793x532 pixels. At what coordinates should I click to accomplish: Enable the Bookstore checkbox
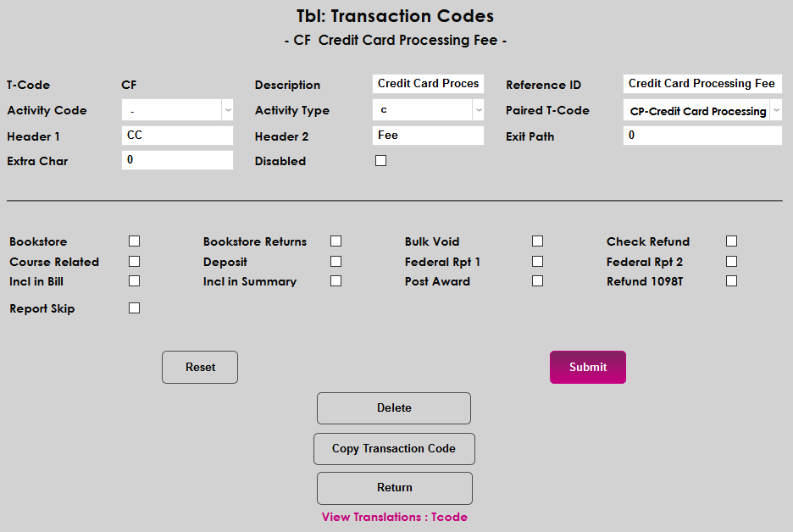click(x=134, y=241)
